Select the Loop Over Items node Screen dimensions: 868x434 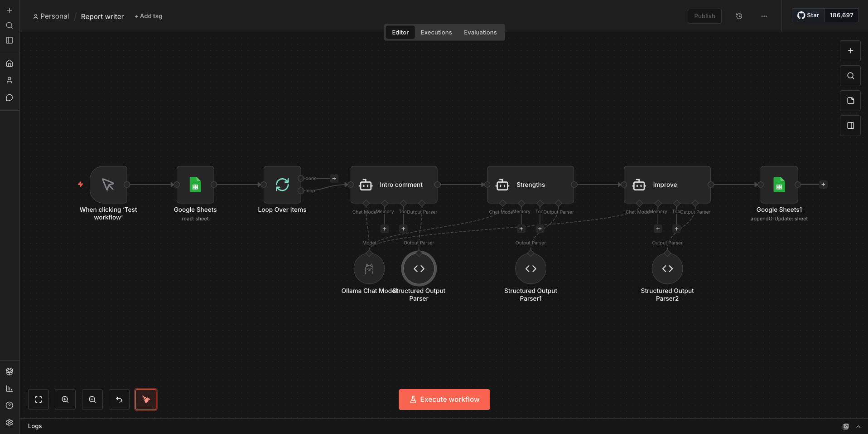coord(282,185)
